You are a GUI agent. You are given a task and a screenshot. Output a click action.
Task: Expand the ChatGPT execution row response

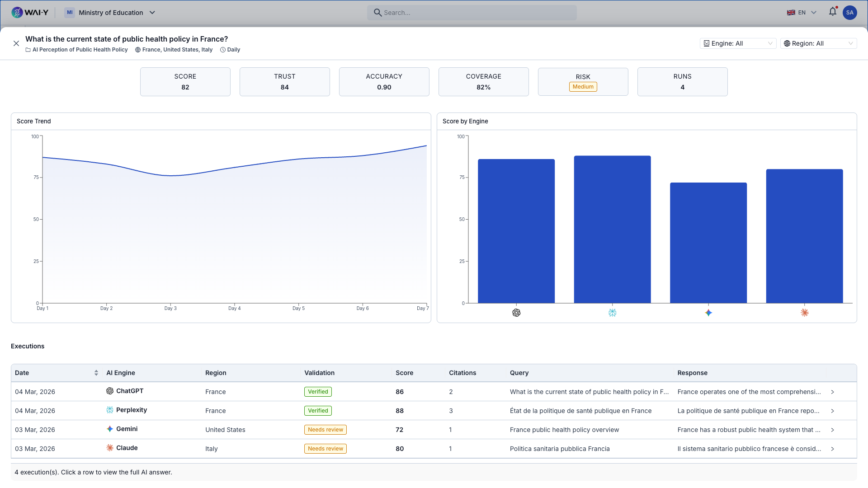[833, 392]
